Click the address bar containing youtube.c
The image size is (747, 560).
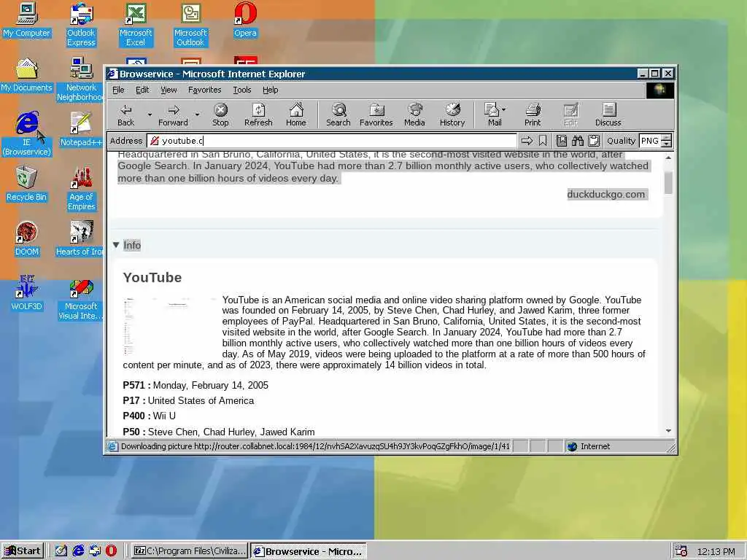332,141
